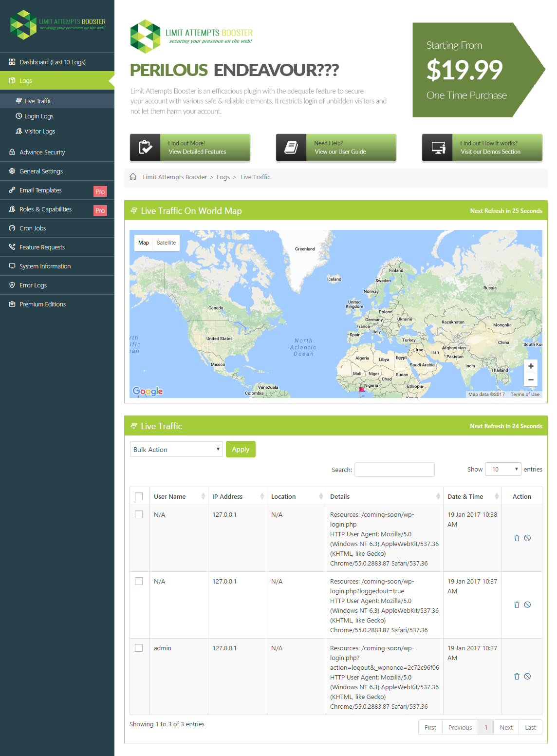Screen dimensions: 557x756
Task: Click the Logs breadcrumb link
Action: pyautogui.click(x=223, y=177)
